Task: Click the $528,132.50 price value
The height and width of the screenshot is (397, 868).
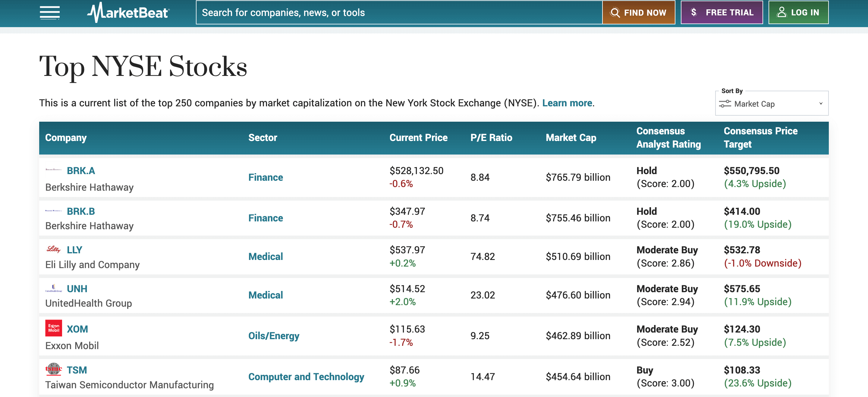Action: tap(417, 171)
